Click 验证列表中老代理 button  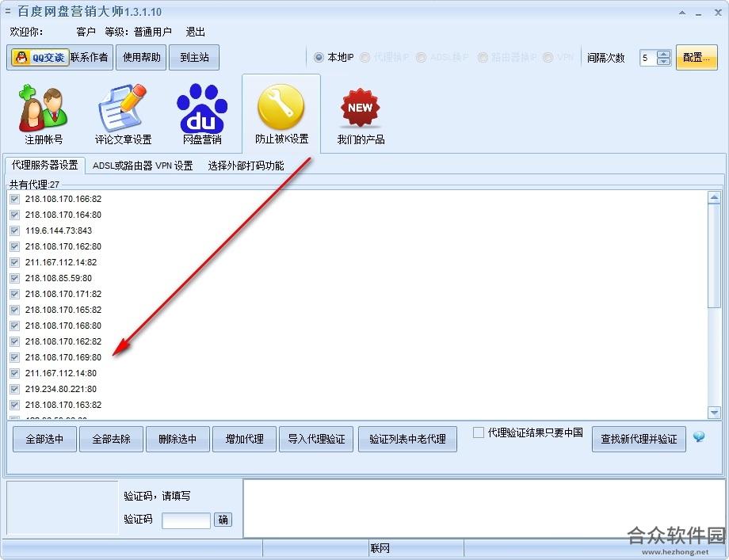click(x=407, y=439)
